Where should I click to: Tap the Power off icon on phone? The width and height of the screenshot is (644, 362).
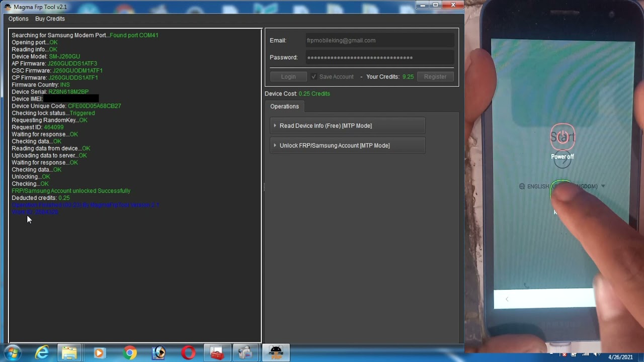(x=562, y=137)
